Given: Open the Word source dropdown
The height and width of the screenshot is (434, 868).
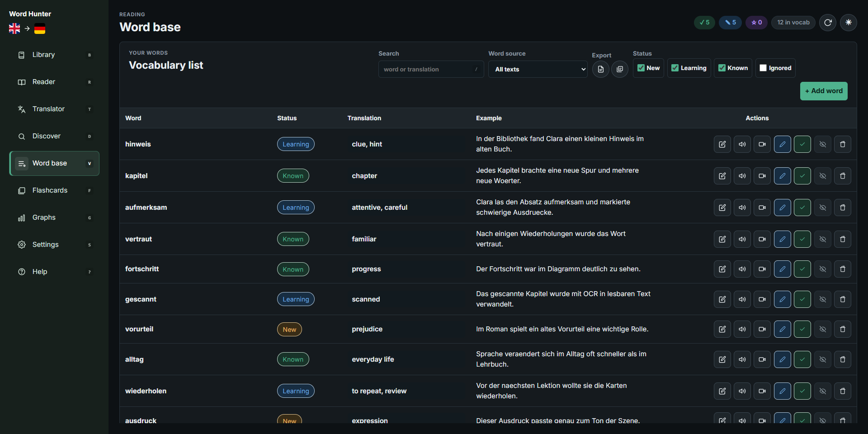Looking at the screenshot, I should click(x=538, y=69).
